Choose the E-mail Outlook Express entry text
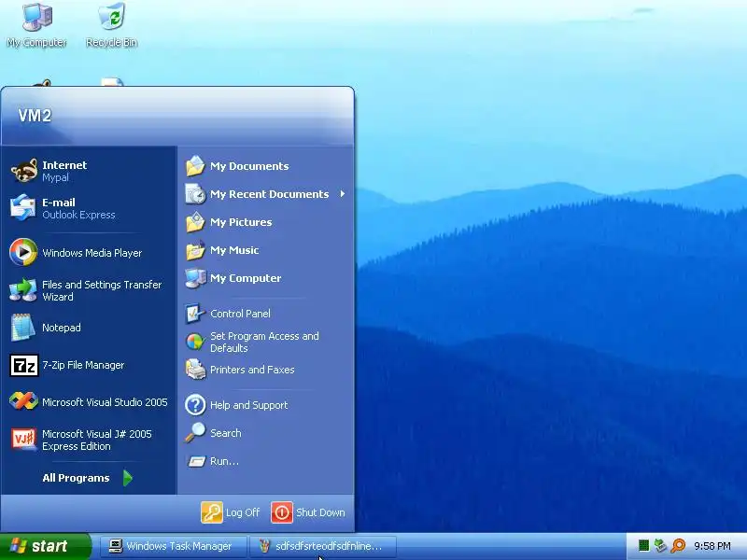 [x=78, y=208]
